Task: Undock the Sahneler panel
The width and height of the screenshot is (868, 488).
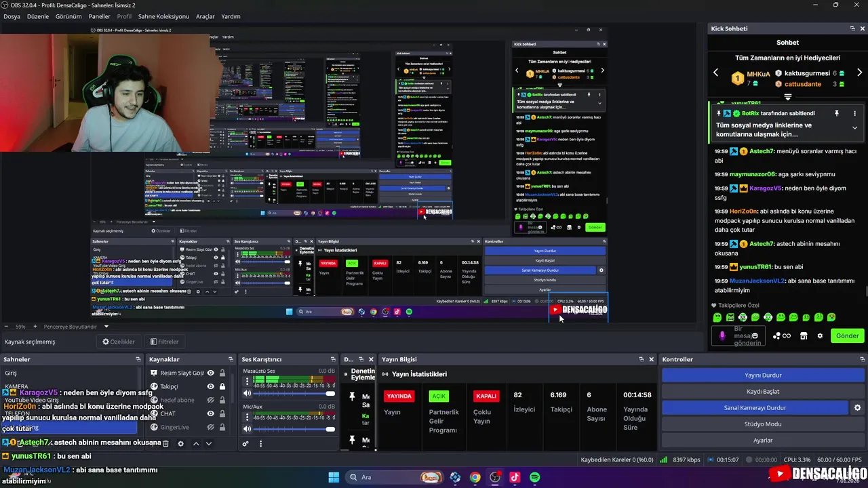Action: (x=138, y=359)
